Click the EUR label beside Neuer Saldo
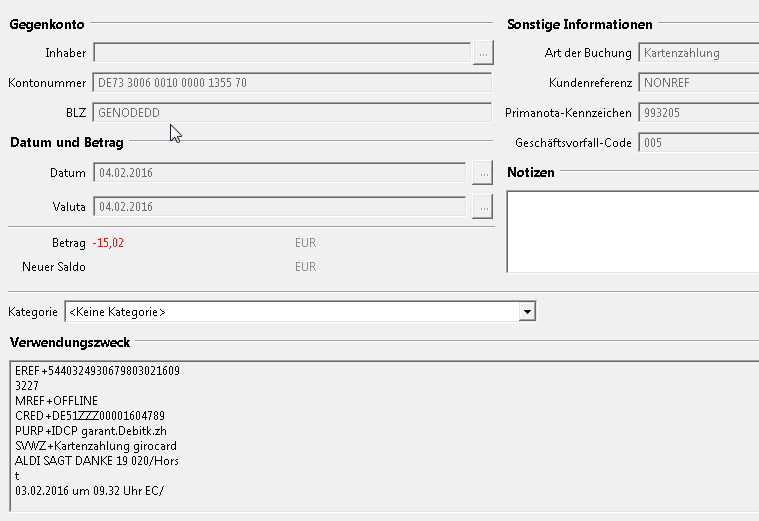Image resolution: width=759 pixels, height=521 pixels. pyautogui.click(x=305, y=267)
